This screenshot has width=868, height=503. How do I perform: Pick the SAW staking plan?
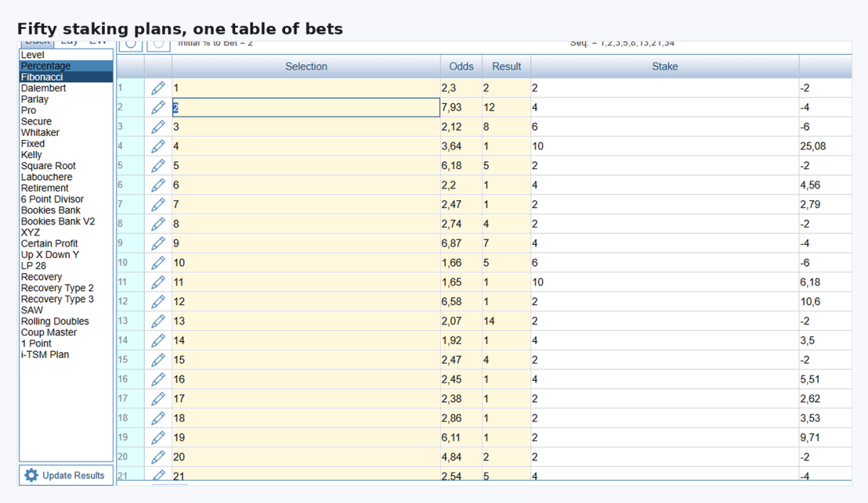66,311
